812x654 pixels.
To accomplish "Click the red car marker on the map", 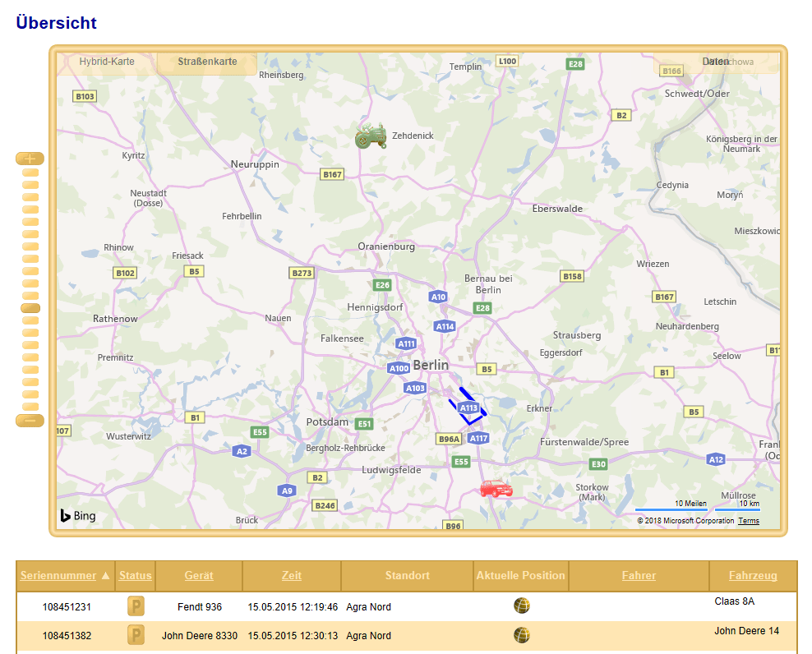I will pos(496,489).
